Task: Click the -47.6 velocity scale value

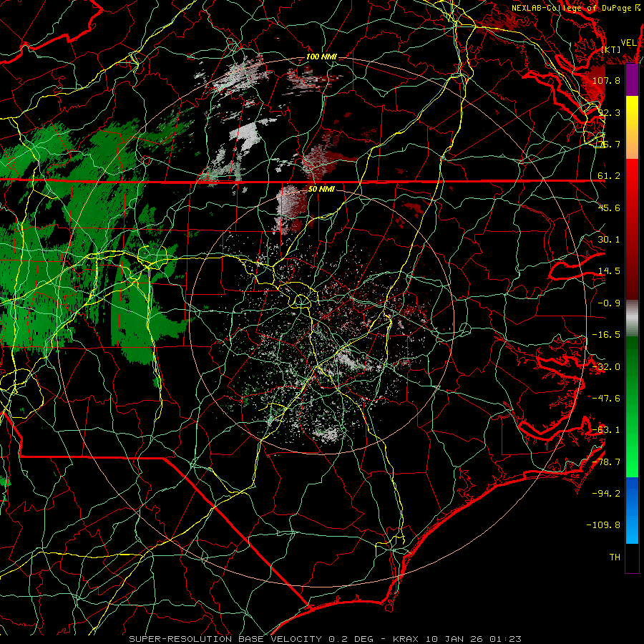Action: tap(606, 399)
